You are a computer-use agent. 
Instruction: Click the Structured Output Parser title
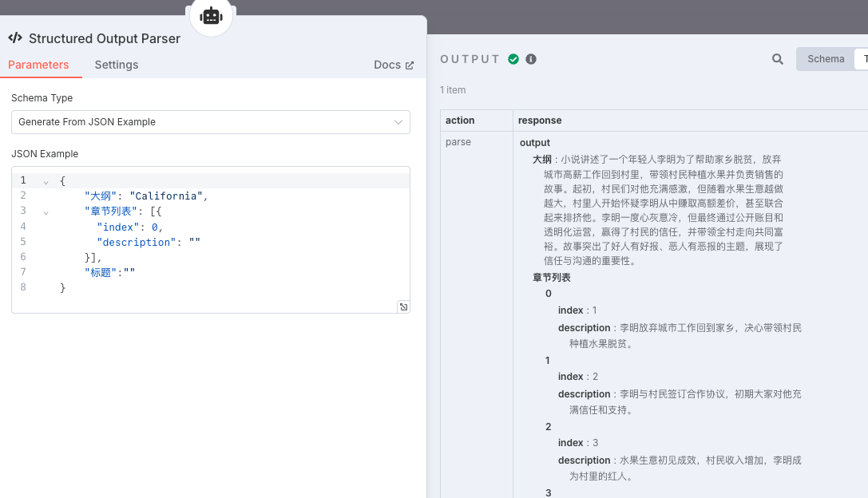(x=105, y=38)
